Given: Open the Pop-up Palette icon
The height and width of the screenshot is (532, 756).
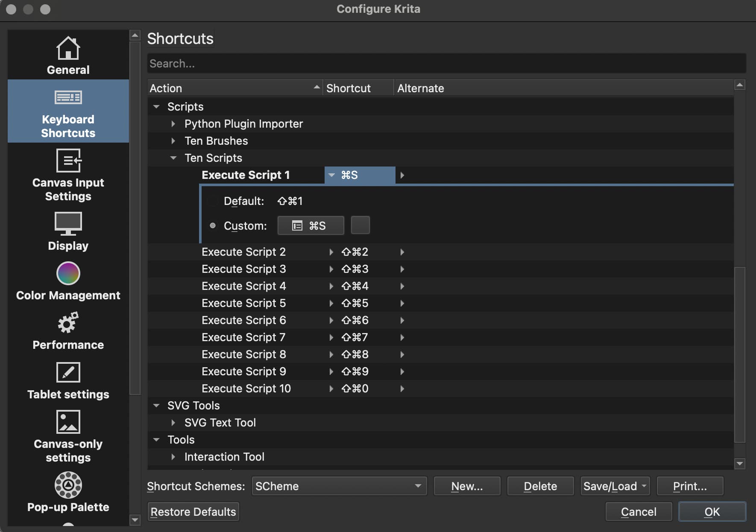Looking at the screenshot, I should coord(68,485).
